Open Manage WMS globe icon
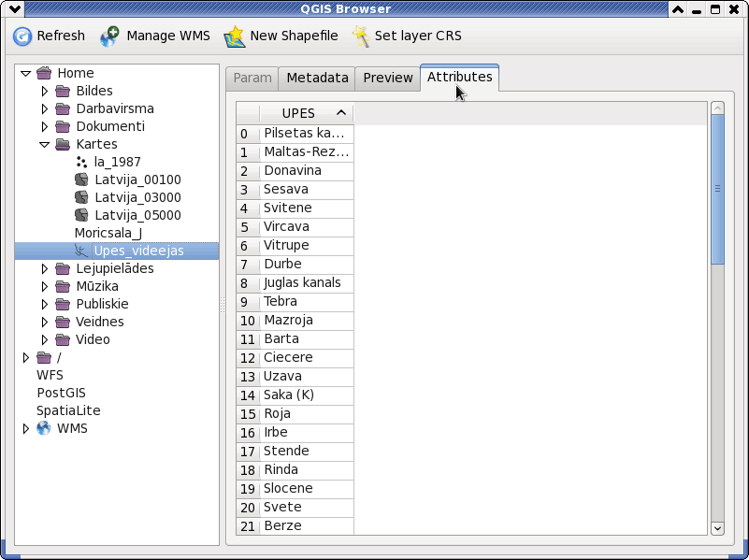The width and height of the screenshot is (749, 560). click(x=109, y=36)
